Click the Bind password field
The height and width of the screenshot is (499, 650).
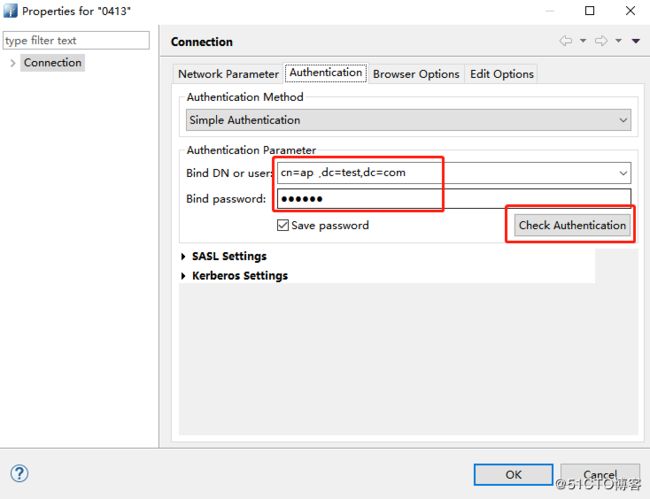pos(454,199)
